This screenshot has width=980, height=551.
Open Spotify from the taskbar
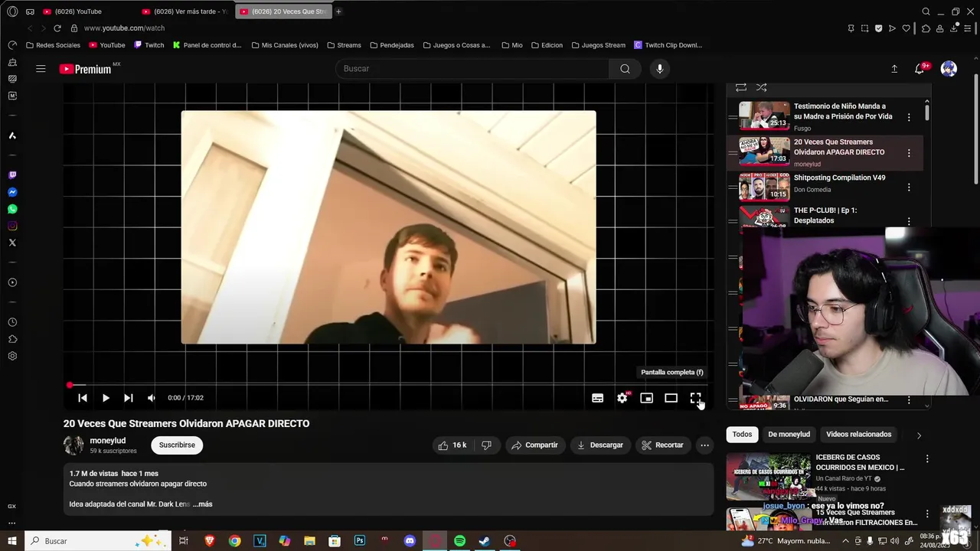tap(459, 541)
